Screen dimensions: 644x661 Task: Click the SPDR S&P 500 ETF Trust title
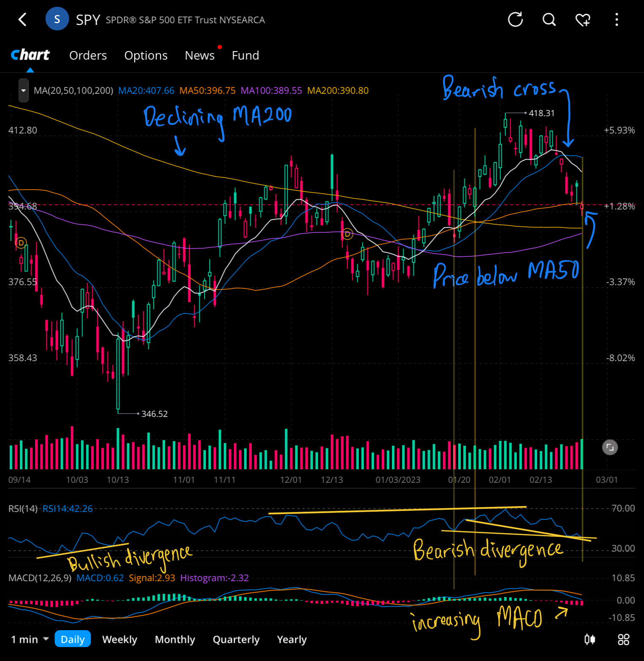185,20
